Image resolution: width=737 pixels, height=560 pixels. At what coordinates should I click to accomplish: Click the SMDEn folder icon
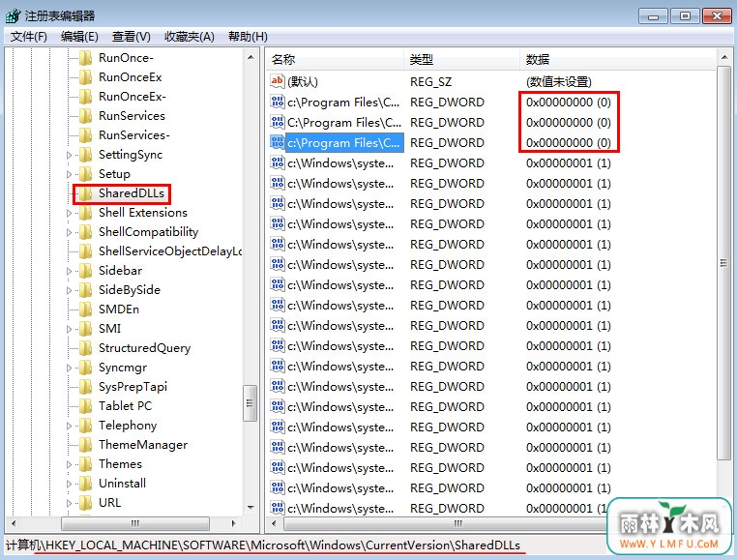pos(85,309)
